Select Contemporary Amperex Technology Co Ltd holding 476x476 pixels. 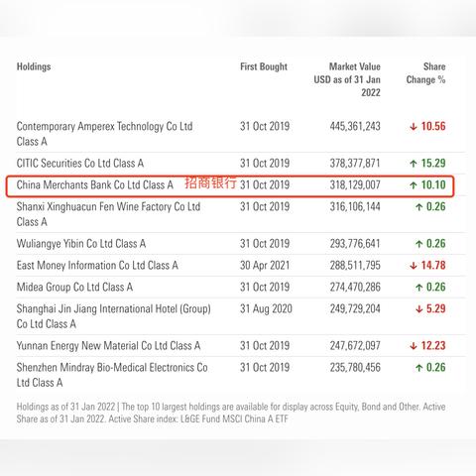pyautogui.click(x=104, y=134)
